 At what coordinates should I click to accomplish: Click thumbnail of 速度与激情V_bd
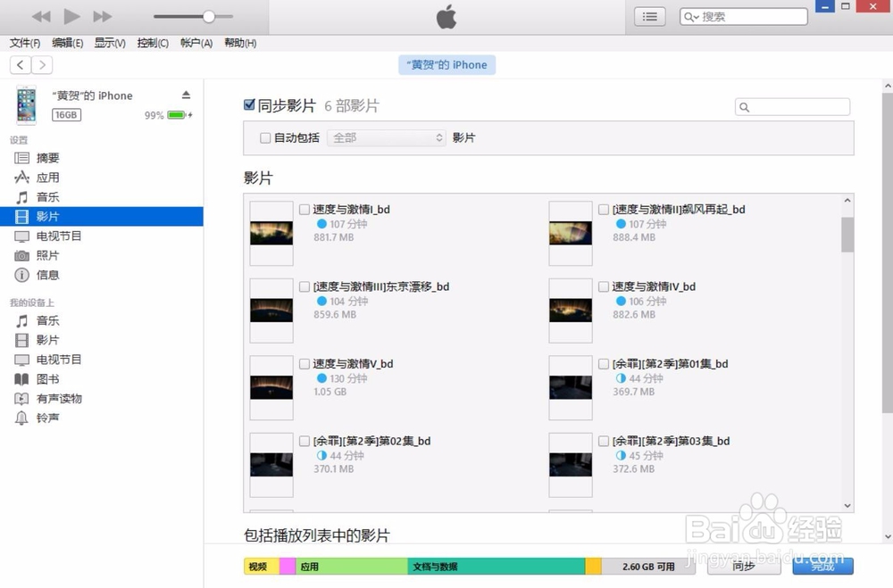pos(271,387)
